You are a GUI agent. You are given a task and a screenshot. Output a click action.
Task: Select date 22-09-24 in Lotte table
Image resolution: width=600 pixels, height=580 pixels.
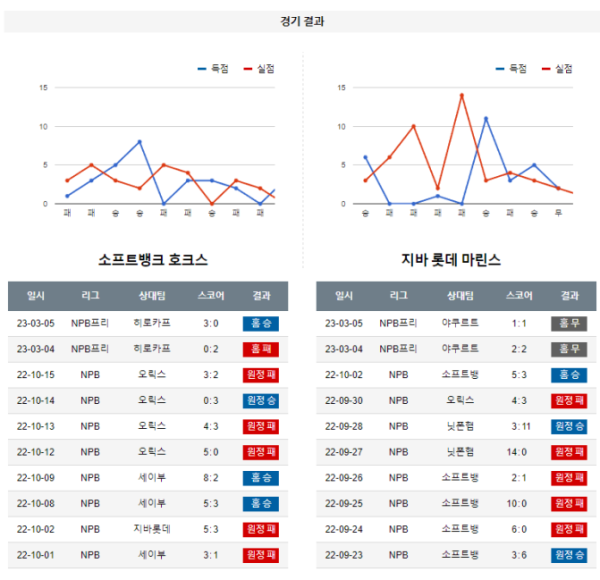[x=344, y=529]
